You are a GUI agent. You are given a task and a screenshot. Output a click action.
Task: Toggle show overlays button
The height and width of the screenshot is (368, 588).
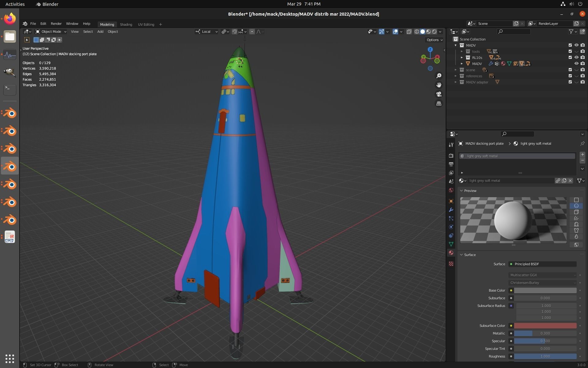pos(395,32)
